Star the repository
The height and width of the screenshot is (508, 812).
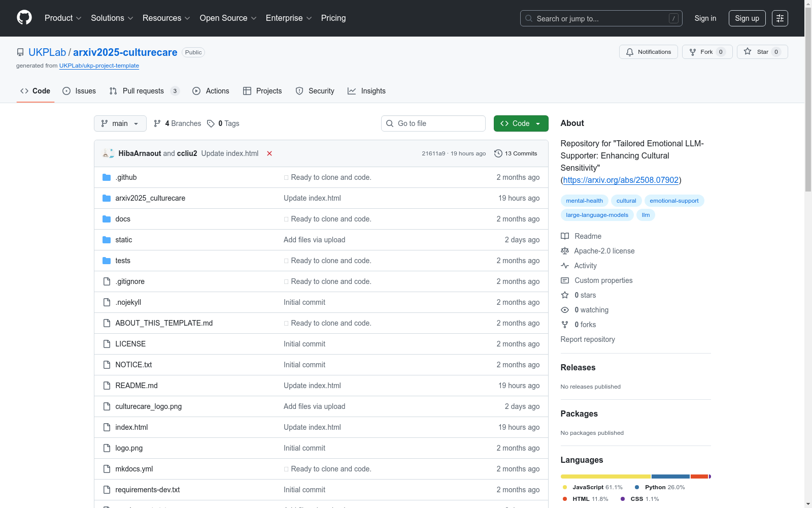click(762, 52)
